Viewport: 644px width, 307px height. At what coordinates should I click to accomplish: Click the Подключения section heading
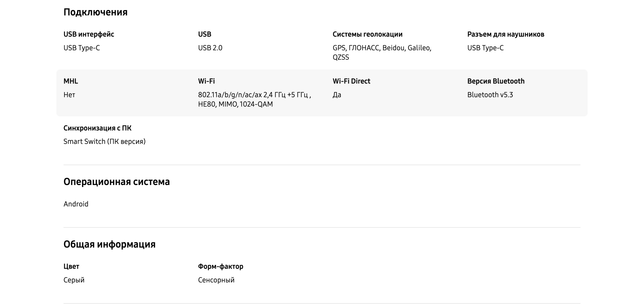click(95, 12)
